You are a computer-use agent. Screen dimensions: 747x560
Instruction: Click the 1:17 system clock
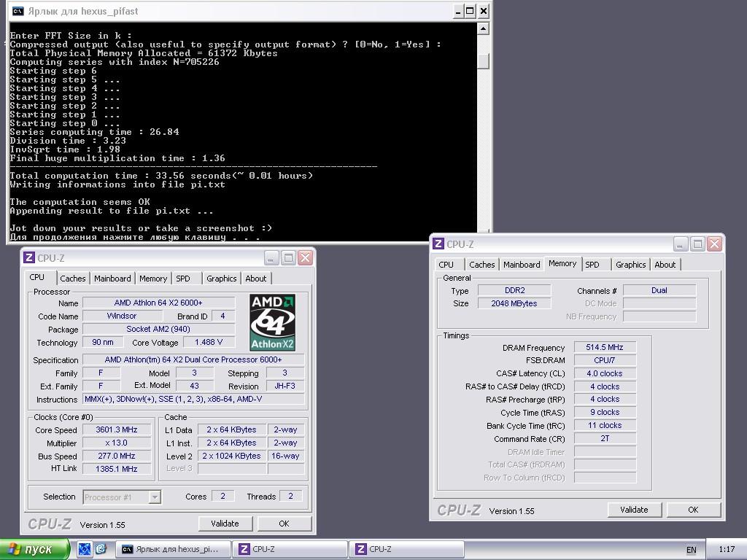(x=727, y=549)
